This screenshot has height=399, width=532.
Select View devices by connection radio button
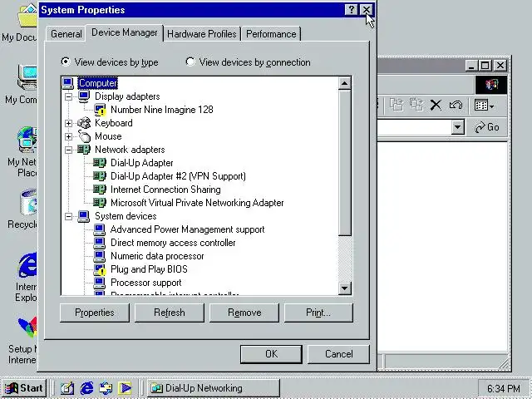(x=190, y=62)
